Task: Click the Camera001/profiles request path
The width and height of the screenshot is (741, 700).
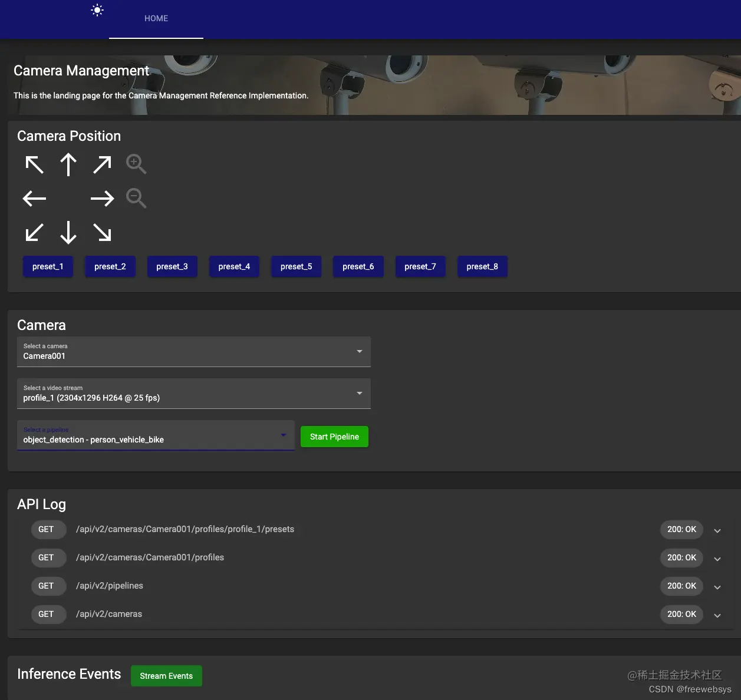Action: click(150, 557)
